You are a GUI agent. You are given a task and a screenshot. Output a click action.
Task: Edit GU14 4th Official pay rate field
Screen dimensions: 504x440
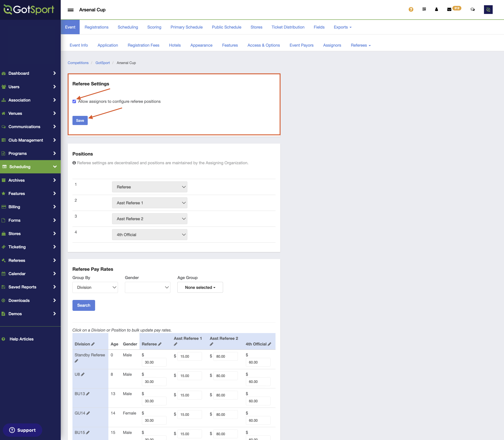pos(258,421)
